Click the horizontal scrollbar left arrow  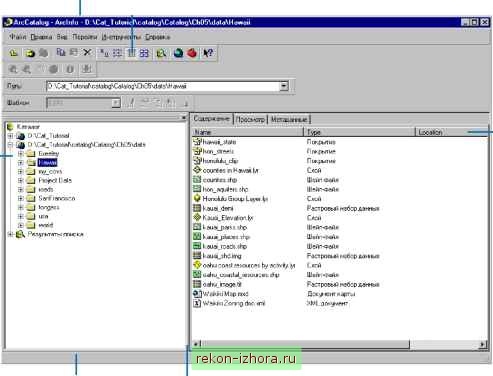point(197,344)
